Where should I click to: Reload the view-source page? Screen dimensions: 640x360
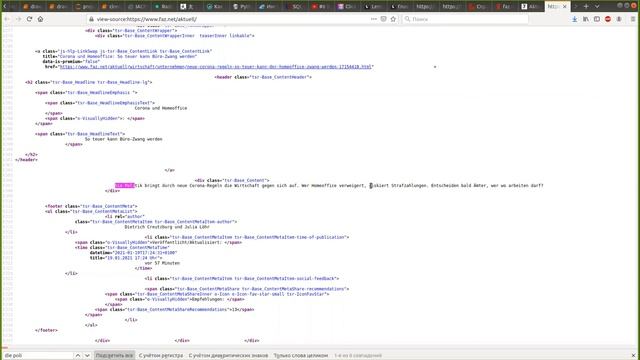click(x=29, y=19)
